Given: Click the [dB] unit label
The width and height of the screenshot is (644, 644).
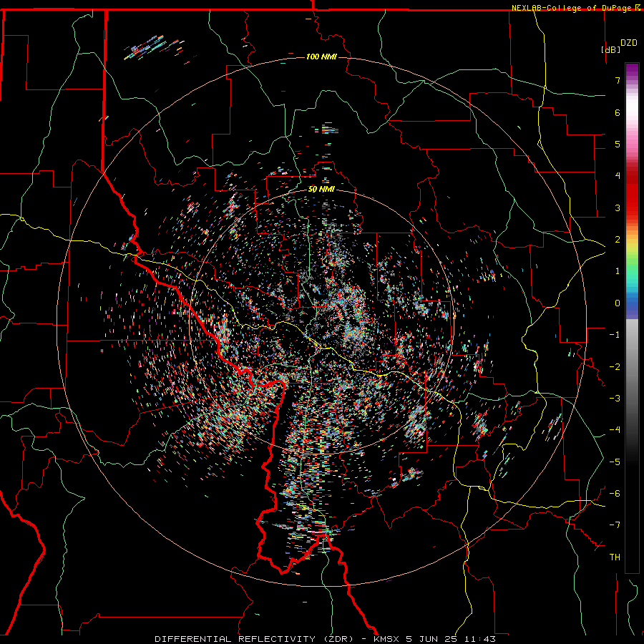Looking at the screenshot, I should (x=610, y=49).
